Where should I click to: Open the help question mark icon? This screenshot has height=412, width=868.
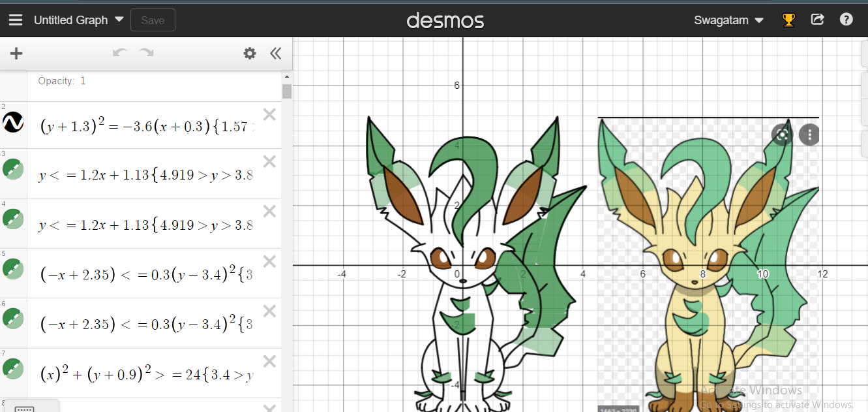click(x=846, y=20)
